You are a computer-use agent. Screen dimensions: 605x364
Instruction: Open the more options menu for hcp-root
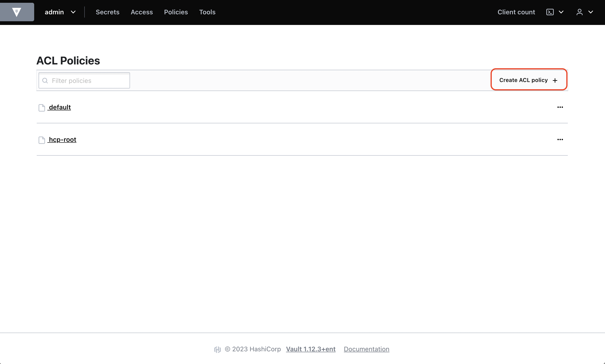point(560,140)
